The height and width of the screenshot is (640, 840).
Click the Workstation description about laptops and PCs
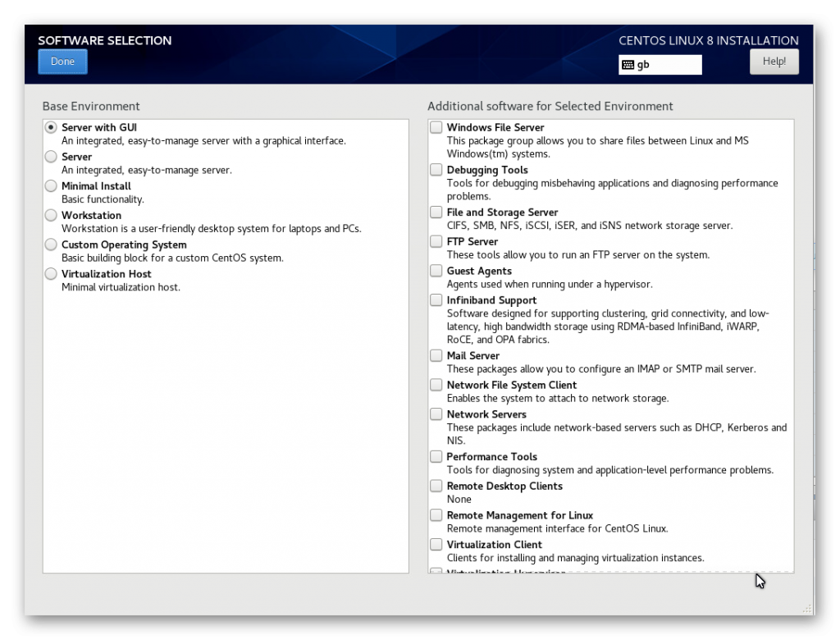(x=212, y=229)
